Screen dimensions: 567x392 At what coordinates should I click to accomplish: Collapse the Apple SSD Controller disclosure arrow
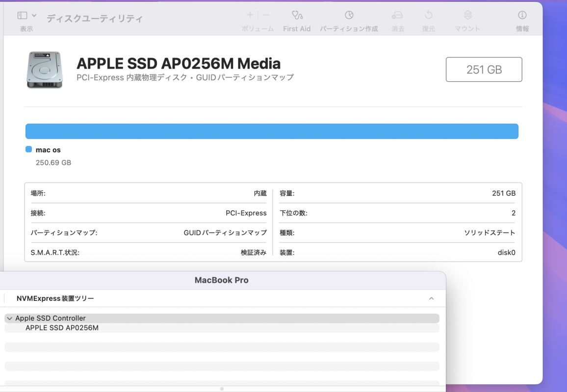(x=9, y=318)
